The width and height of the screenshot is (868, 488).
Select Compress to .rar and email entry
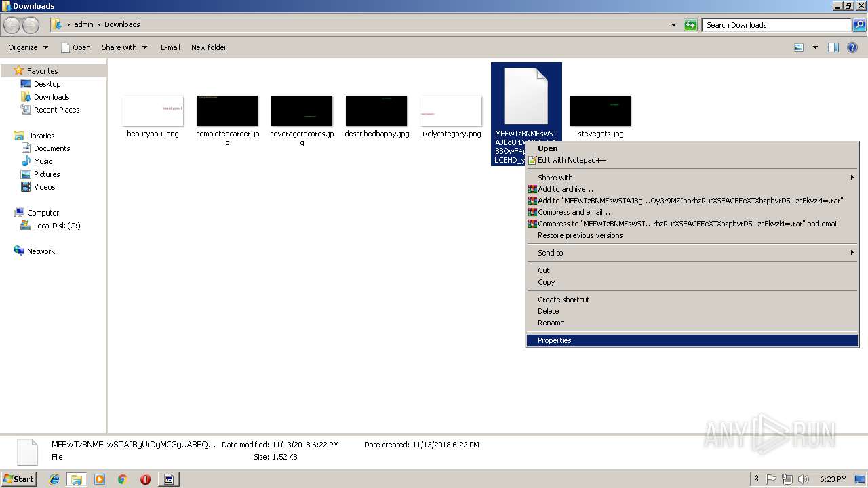(692, 224)
